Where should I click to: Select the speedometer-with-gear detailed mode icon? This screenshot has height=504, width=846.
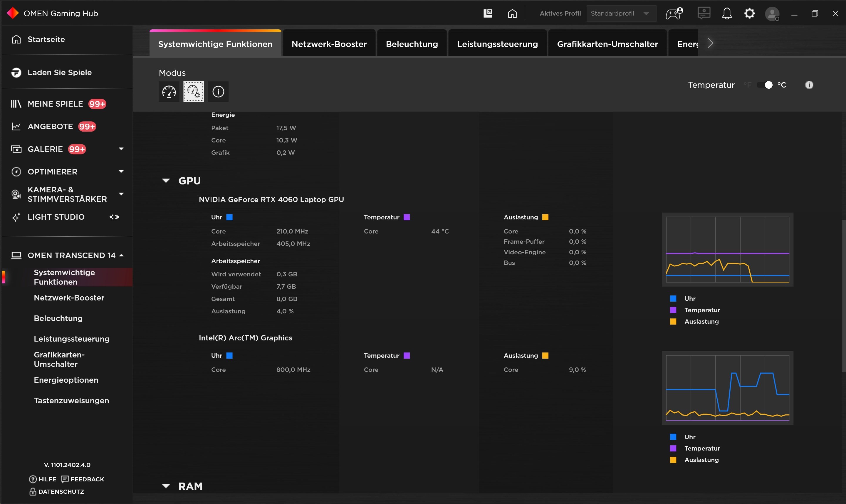194,91
